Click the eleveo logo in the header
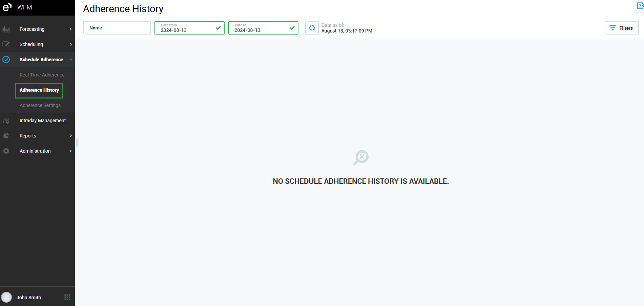The width and height of the screenshot is (644, 306). (7, 7)
